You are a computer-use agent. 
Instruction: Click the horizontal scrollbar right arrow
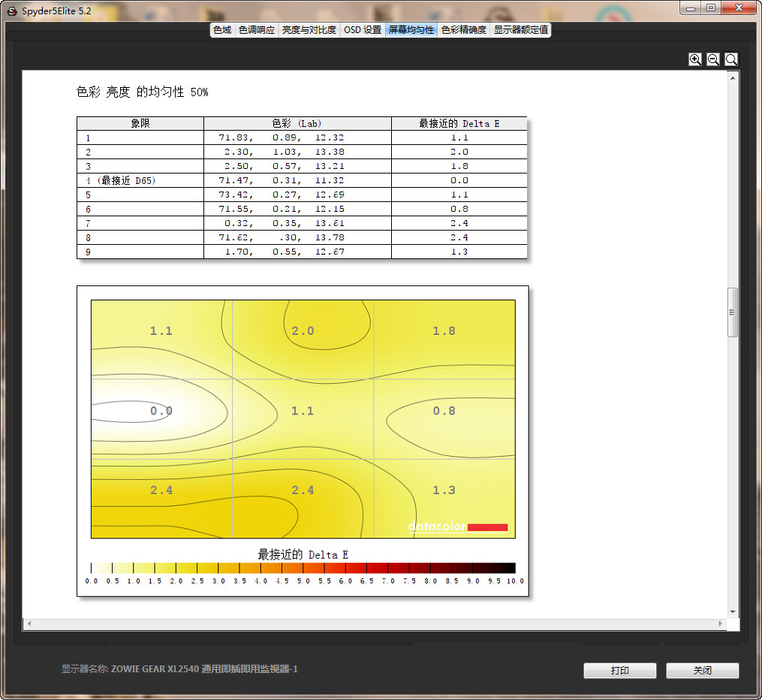click(720, 623)
